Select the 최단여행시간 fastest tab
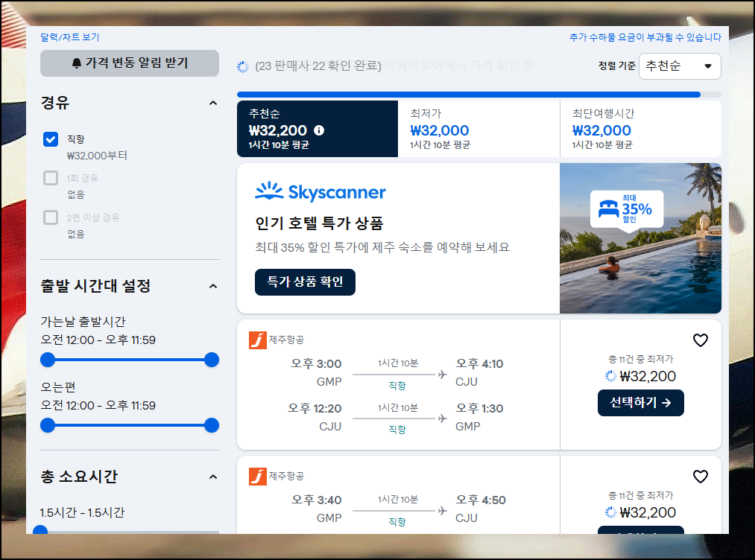 [640, 128]
